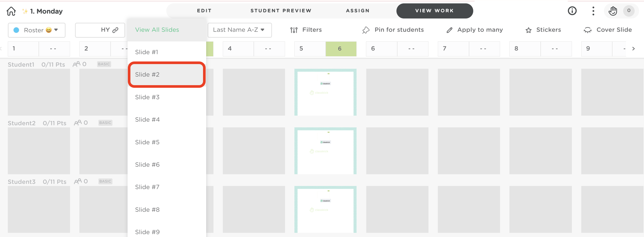Image resolution: width=644 pixels, height=237 pixels.
Task: Click slide 4 column header
Action: pos(238,49)
